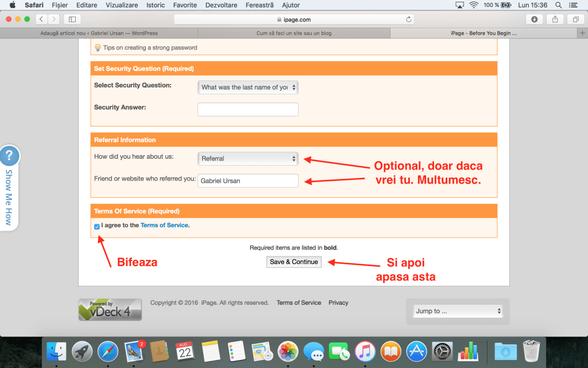Go back with the Safari back arrow
This screenshot has width=588, height=368.
41,19
